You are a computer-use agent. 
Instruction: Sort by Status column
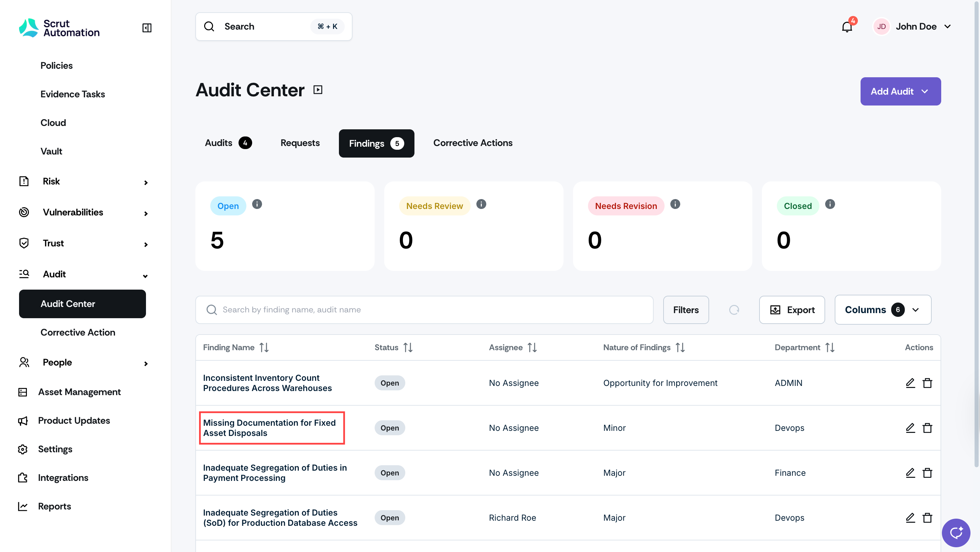(408, 347)
